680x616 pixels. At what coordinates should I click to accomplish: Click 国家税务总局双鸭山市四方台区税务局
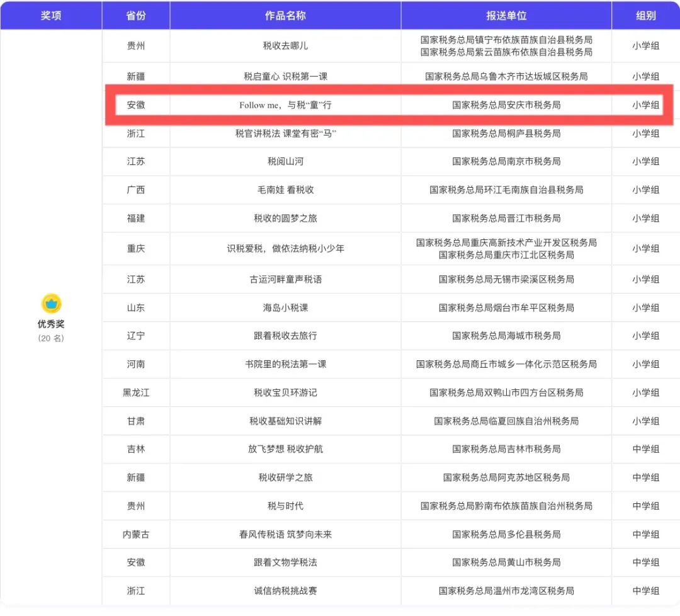pos(506,392)
